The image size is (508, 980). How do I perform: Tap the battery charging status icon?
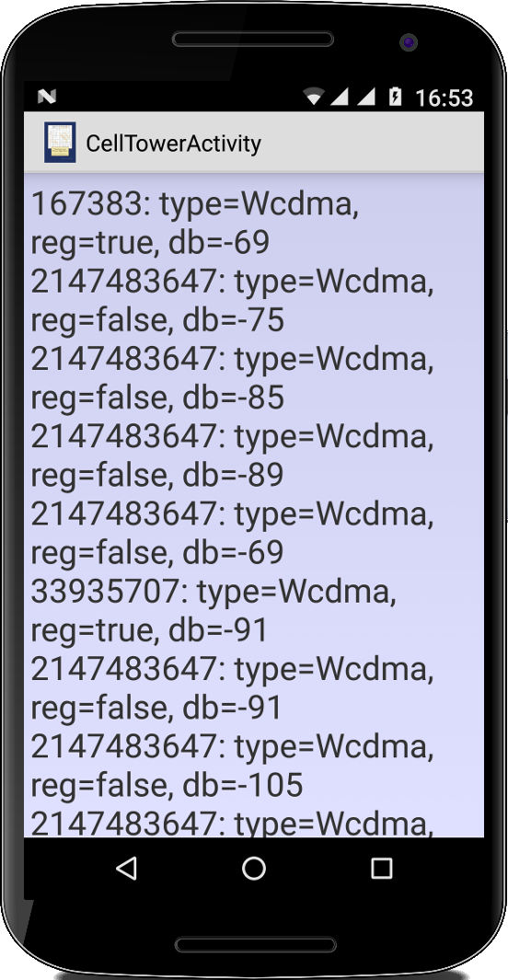coord(395,97)
